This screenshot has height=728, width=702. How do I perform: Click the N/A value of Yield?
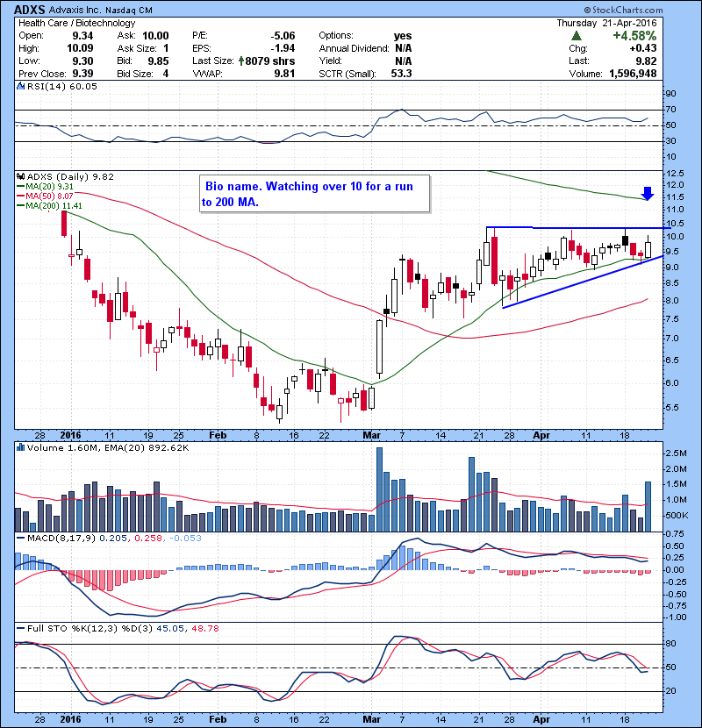coord(404,61)
